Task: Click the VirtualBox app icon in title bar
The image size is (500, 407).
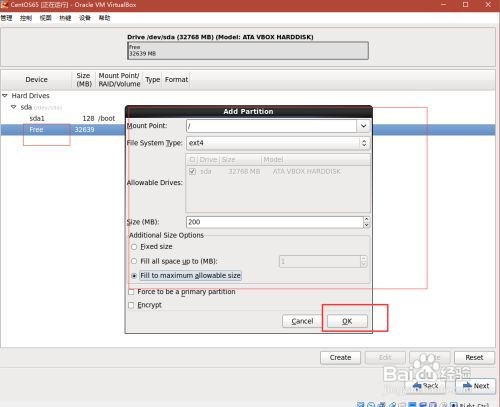Action: (x=4, y=5)
